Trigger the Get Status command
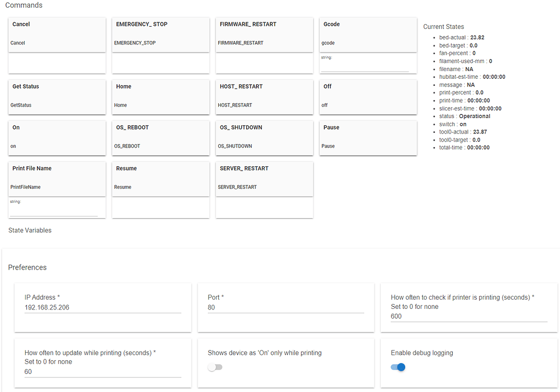This screenshot has width=560, height=392. tap(57, 96)
